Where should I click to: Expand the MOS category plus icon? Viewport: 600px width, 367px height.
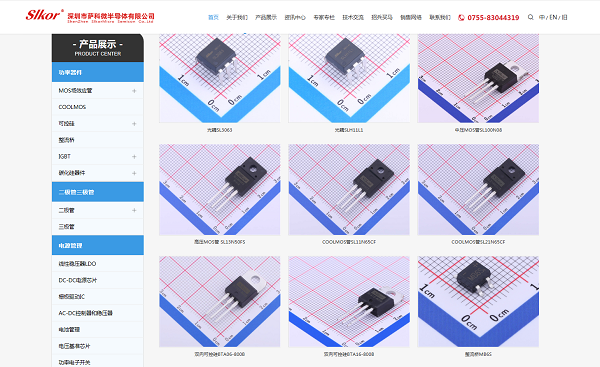(134, 91)
